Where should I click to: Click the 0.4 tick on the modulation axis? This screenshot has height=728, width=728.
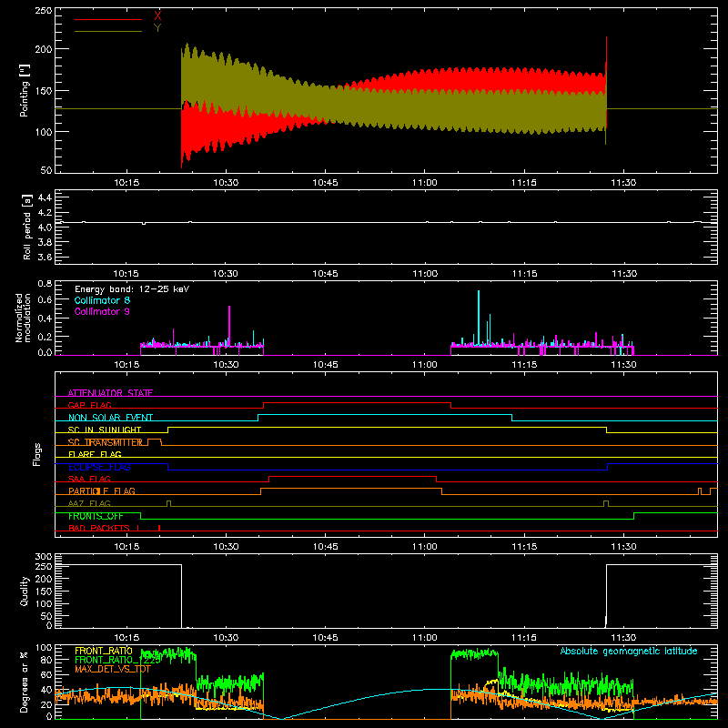coord(45,318)
